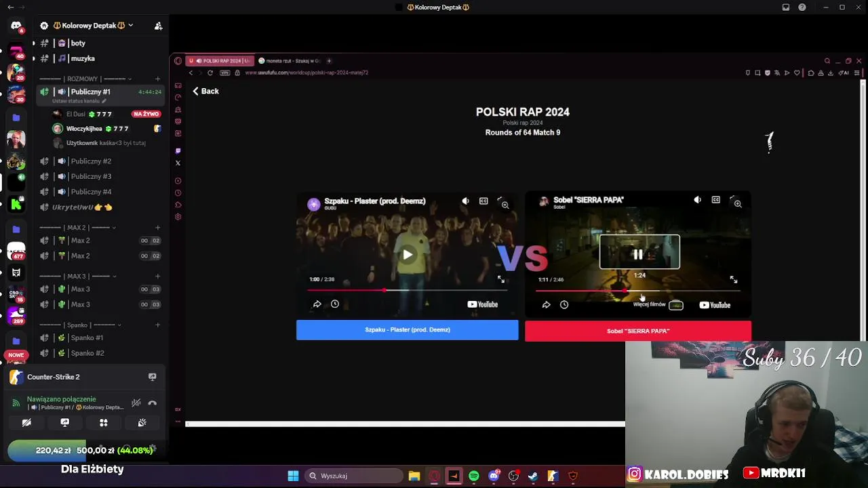Mute the Szpaku video volume icon
This screenshot has width=868, height=488.
tap(465, 201)
